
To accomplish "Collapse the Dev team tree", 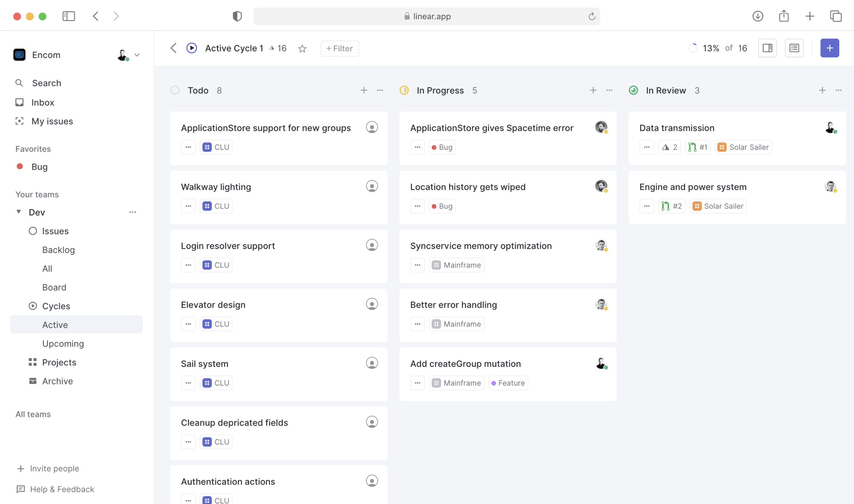I will [x=19, y=212].
